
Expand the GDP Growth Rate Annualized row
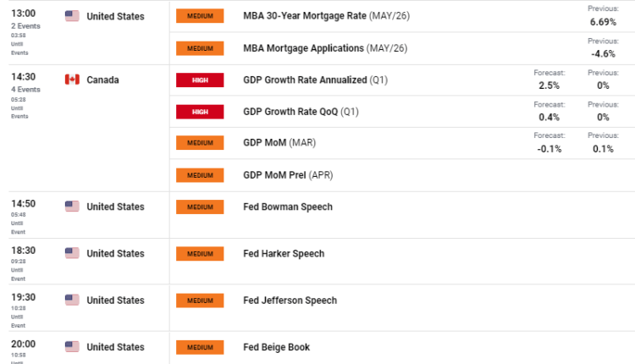click(x=305, y=80)
